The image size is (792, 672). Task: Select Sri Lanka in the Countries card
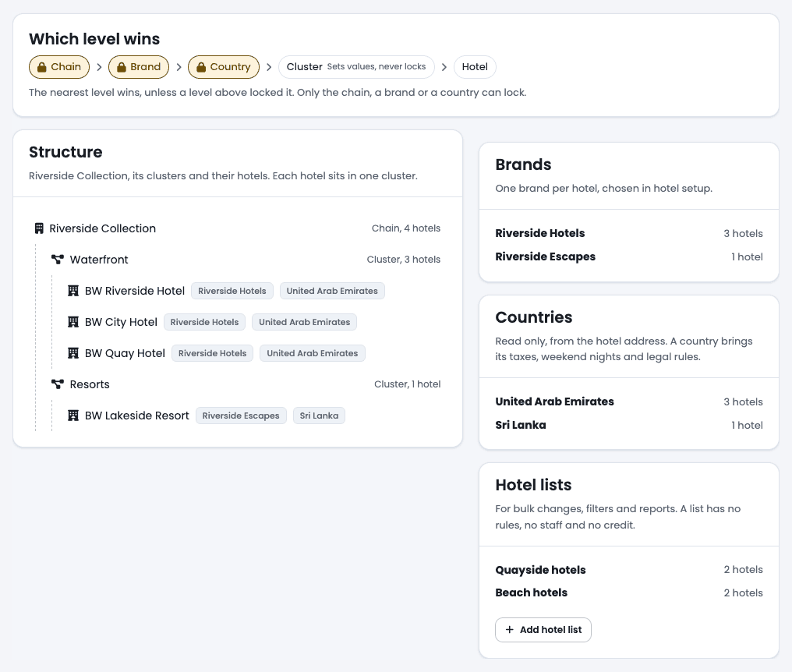[629, 425]
